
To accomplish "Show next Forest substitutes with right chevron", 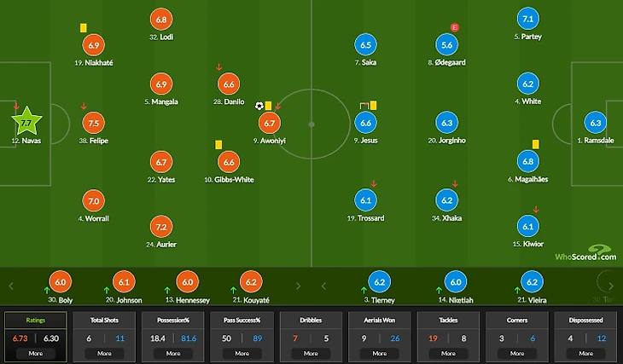I will (298, 286).
